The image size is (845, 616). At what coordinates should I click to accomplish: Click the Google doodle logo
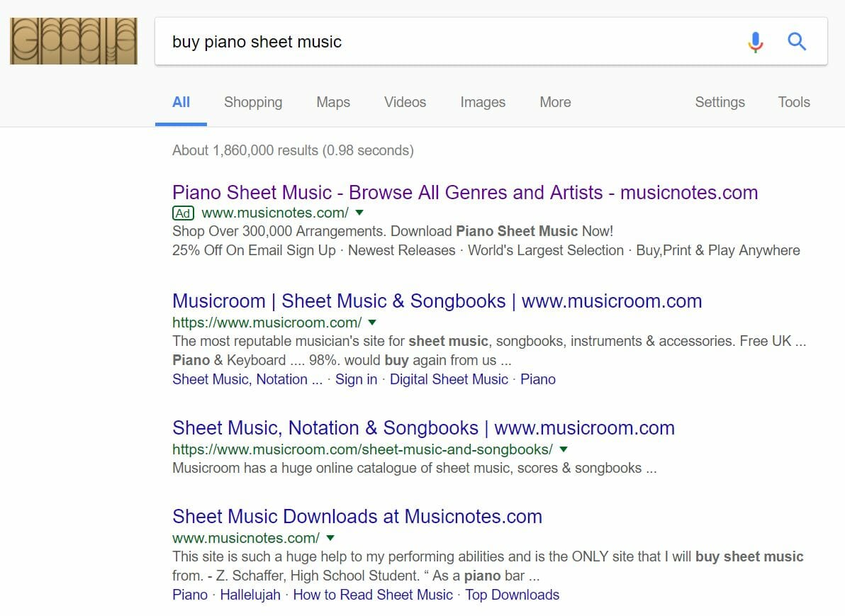74,41
